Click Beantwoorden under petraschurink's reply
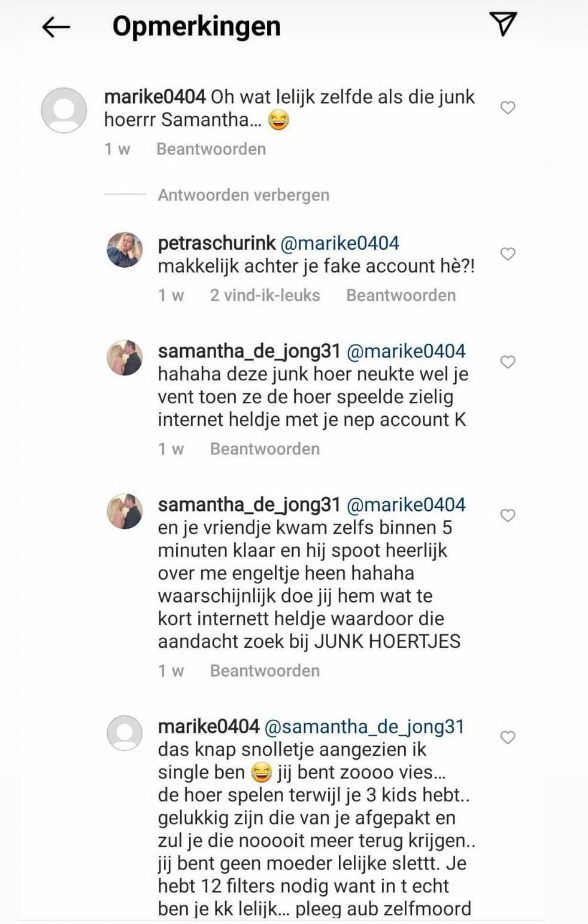This screenshot has height=924, width=588. 401,295
